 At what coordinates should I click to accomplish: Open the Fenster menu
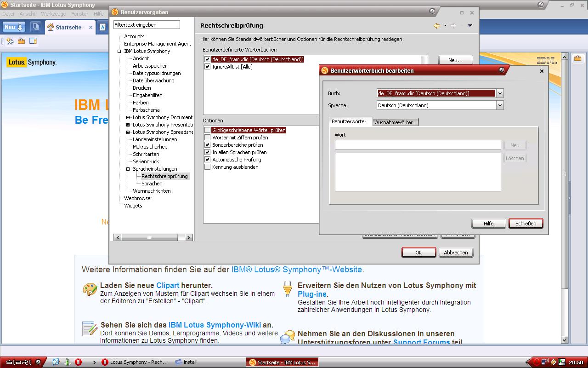tap(80, 14)
